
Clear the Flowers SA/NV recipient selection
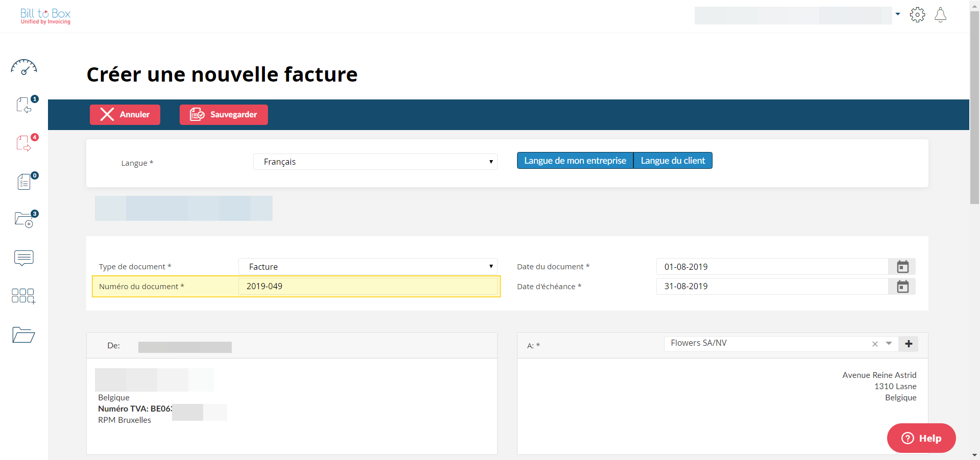[x=875, y=344]
